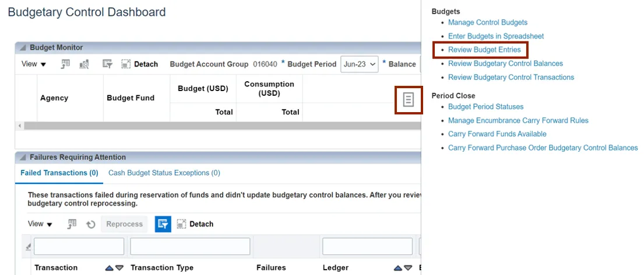Sort Transaction column descending
Screen dimensions: 644x275
click(x=119, y=268)
